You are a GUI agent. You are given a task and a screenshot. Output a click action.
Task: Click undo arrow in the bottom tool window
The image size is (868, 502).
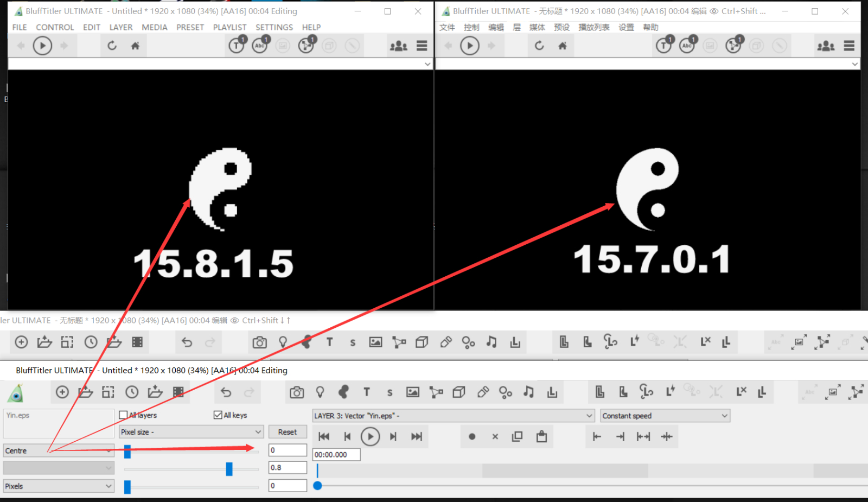coord(226,392)
